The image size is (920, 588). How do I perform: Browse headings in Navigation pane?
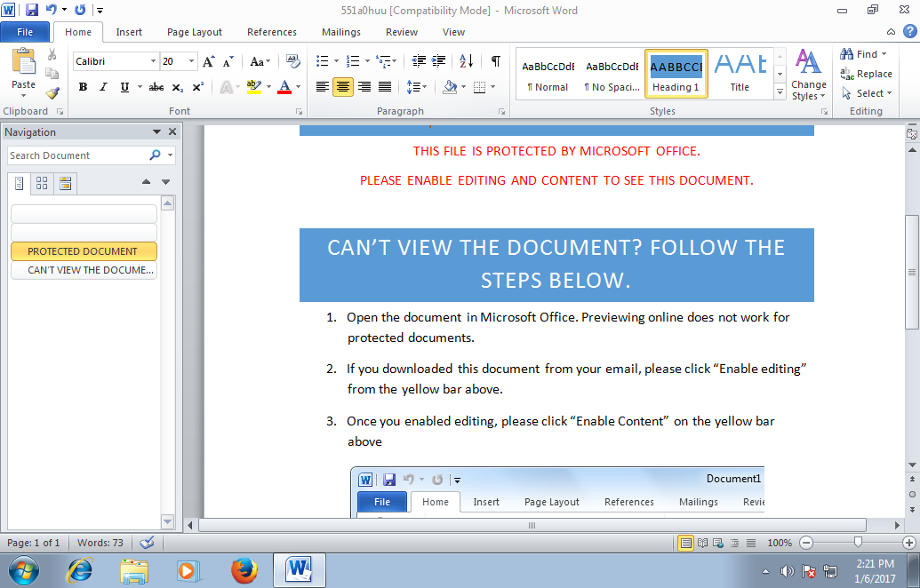pyautogui.click(x=19, y=184)
